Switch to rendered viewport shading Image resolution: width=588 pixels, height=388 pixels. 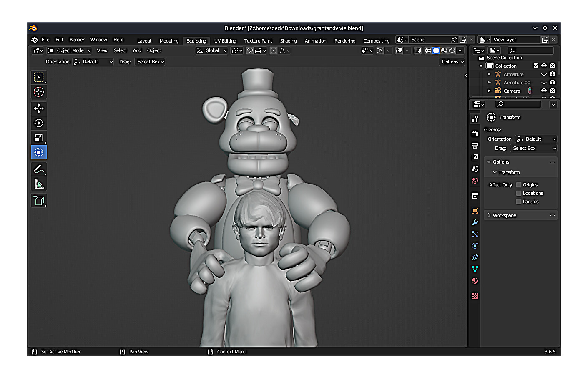pos(452,50)
